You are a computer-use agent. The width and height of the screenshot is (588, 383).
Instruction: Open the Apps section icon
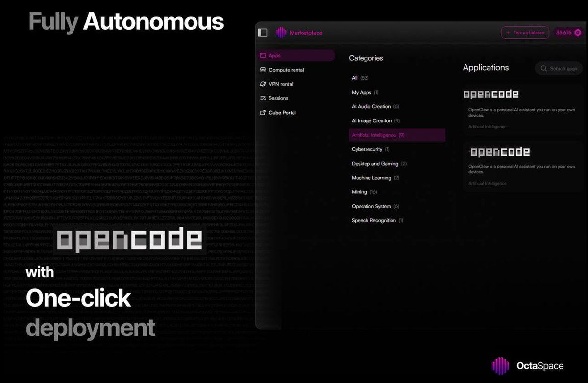[263, 56]
